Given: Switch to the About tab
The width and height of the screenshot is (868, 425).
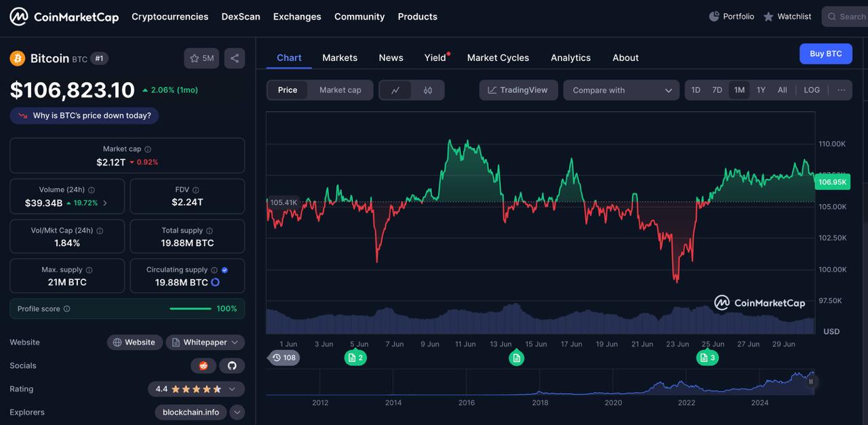Looking at the screenshot, I should tap(626, 58).
